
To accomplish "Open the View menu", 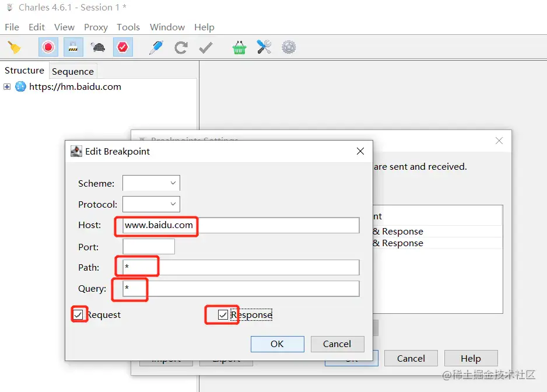I will tap(64, 27).
